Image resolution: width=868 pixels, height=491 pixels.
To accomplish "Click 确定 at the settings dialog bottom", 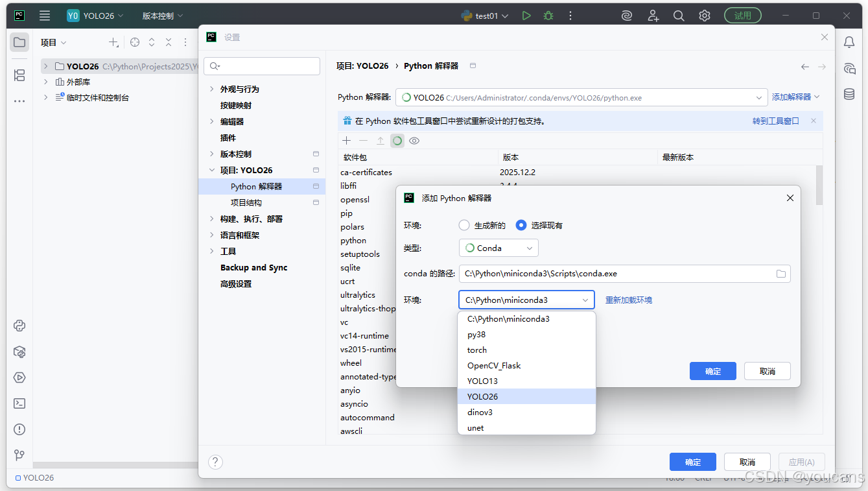I will 693,462.
